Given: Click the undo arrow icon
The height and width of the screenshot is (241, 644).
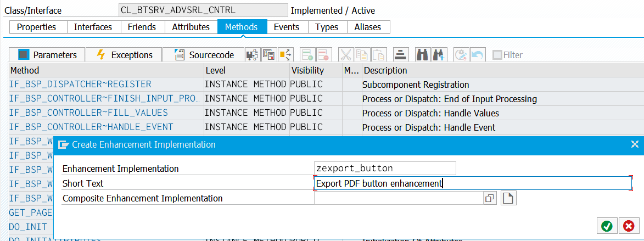Looking at the screenshot, I should (477, 54).
